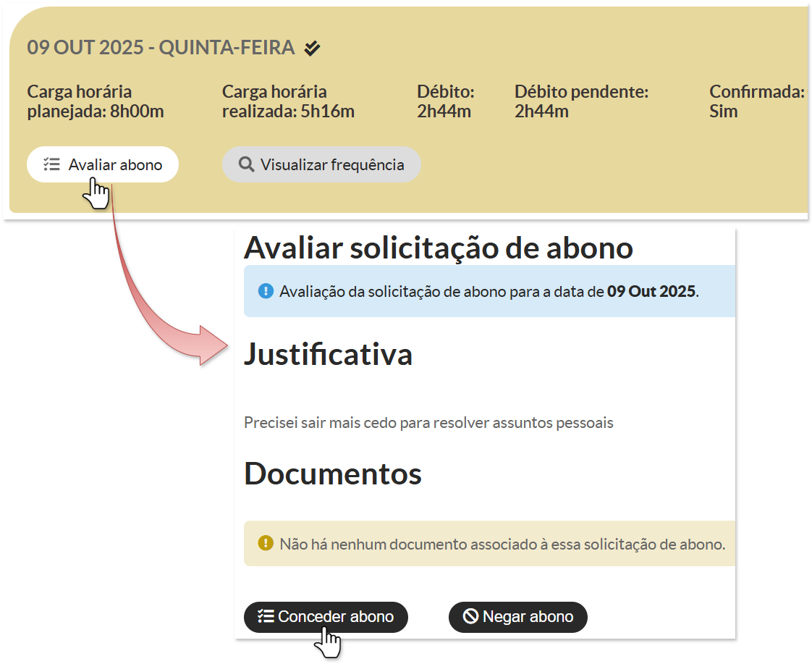Image resolution: width=812 pixels, height=664 pixels.
Task: Click the double-check icon beside the date
Action: pyautogui.click(x=312, y=49)
